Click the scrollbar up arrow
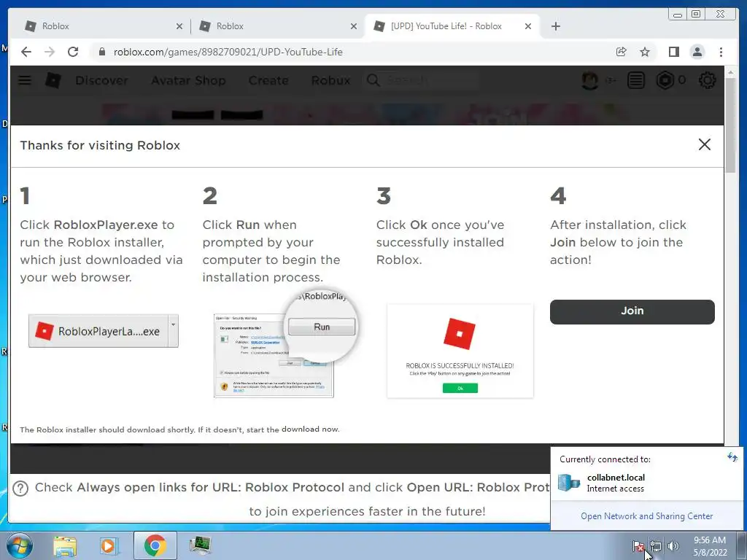 [730, 72]
